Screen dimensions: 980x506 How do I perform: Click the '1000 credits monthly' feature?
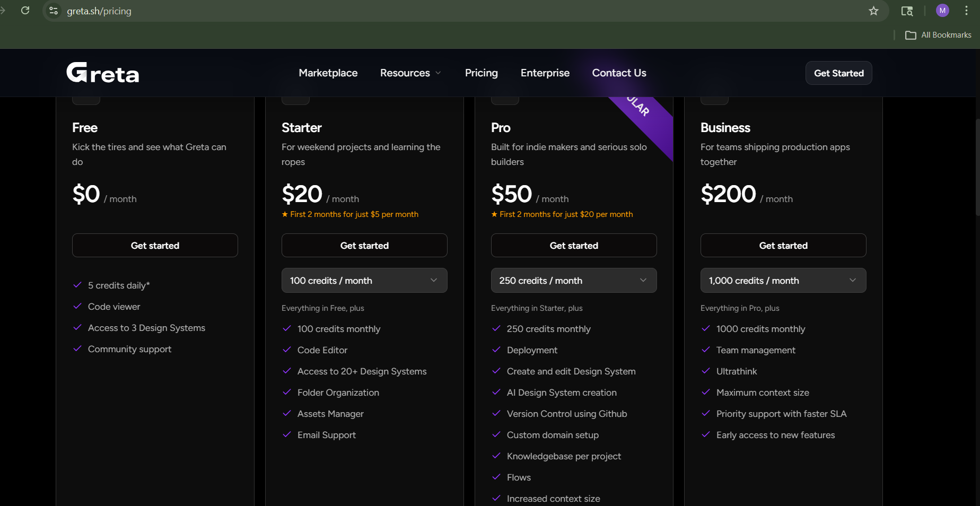[x=760, y=329]
